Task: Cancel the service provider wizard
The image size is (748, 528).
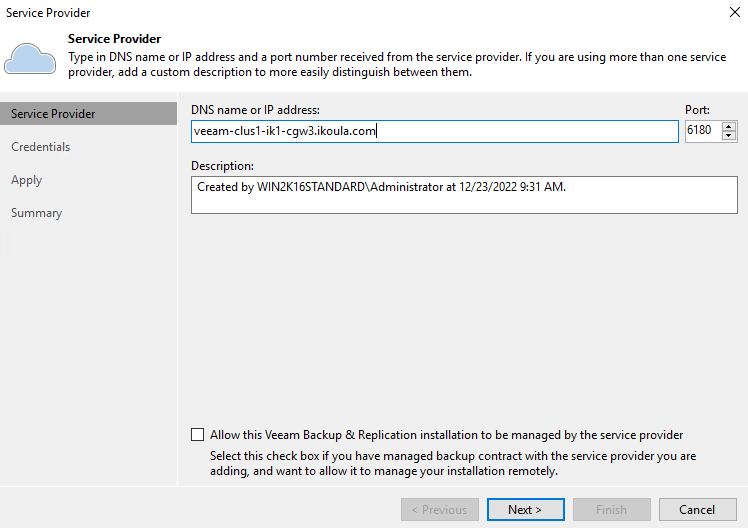Action: (x=697, y=509)
